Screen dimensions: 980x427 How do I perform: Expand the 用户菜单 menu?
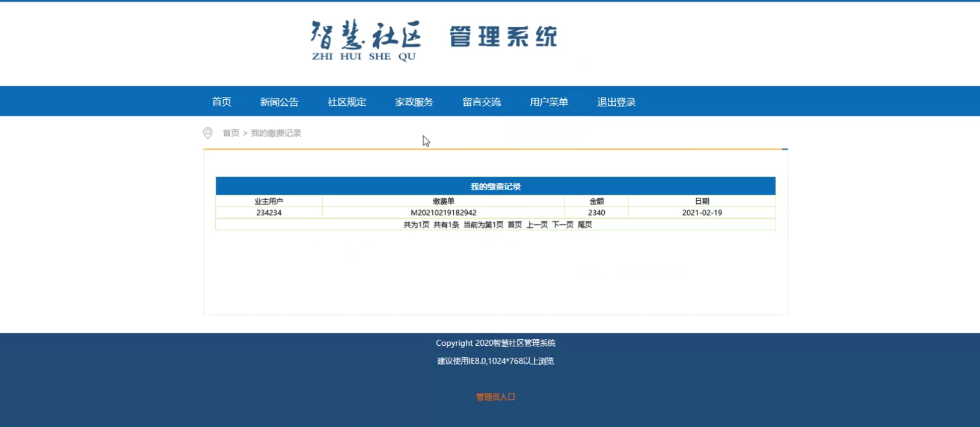pos(548,102)
